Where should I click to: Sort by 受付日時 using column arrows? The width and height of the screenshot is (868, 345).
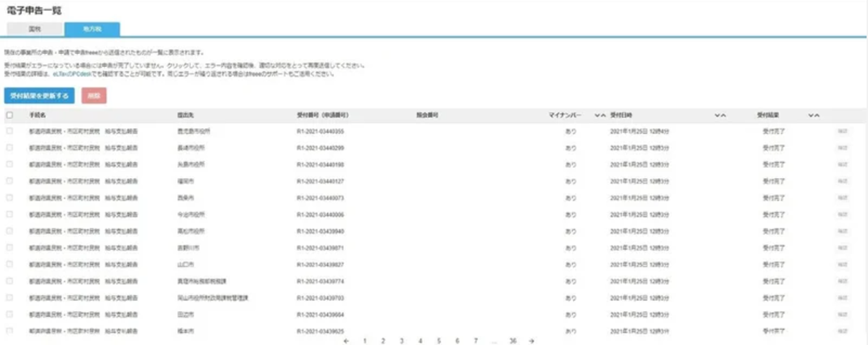[x=720, y=115]
